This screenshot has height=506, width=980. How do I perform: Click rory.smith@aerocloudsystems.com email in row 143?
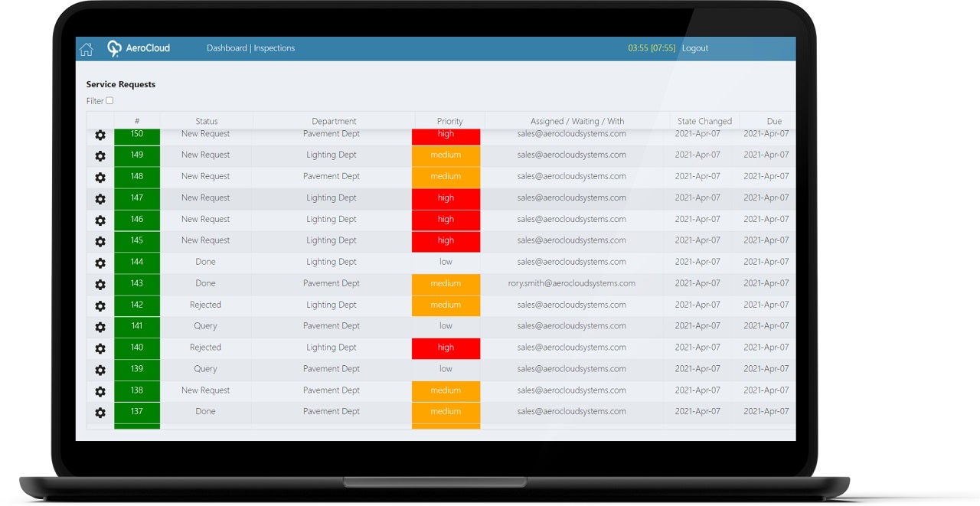tap(571, 283)
